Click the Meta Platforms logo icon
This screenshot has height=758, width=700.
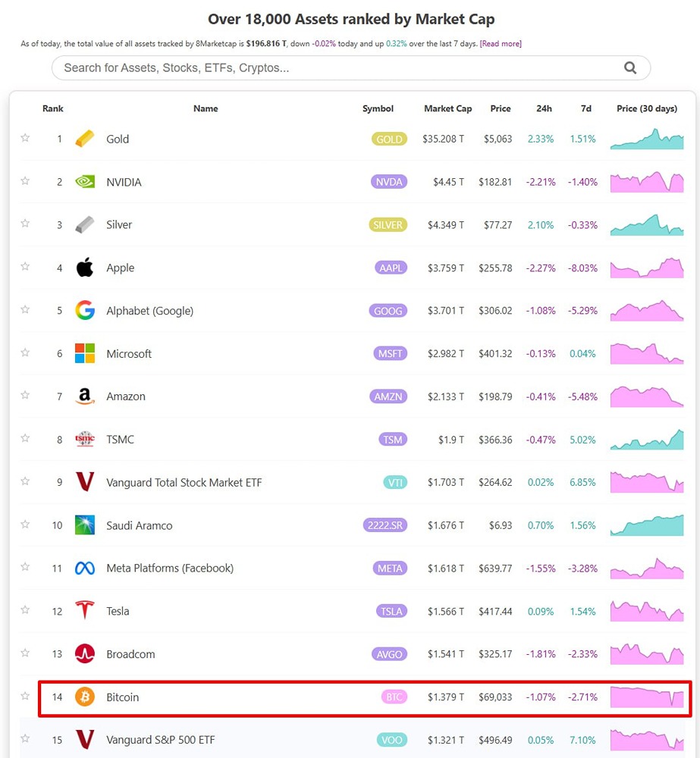coord(85,568)
